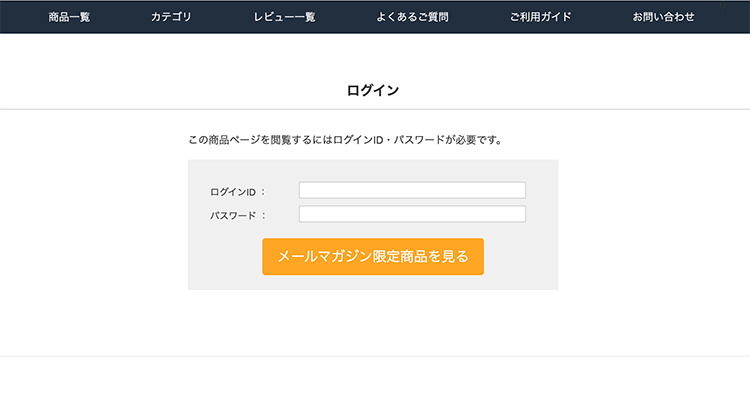Open the FAQ link in the header
Image resolution: width=750 pixels, height=403 pixels.
coord(412,17)
